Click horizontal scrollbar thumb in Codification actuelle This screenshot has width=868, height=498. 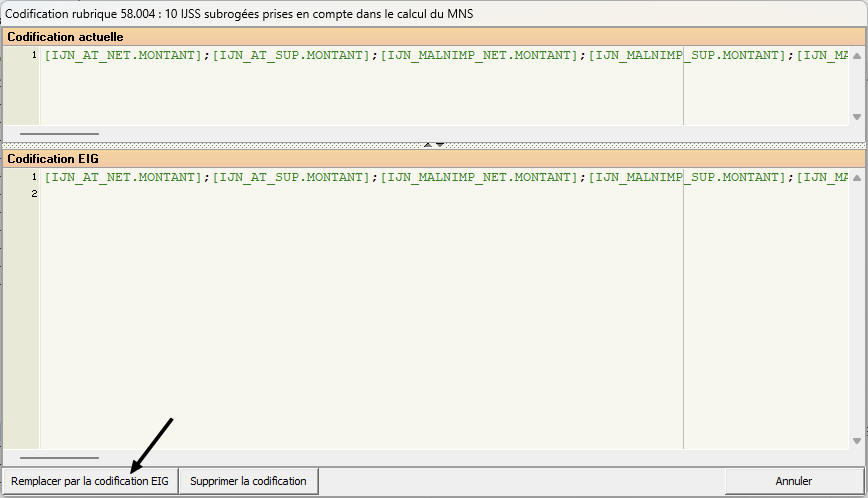point(59,133)
